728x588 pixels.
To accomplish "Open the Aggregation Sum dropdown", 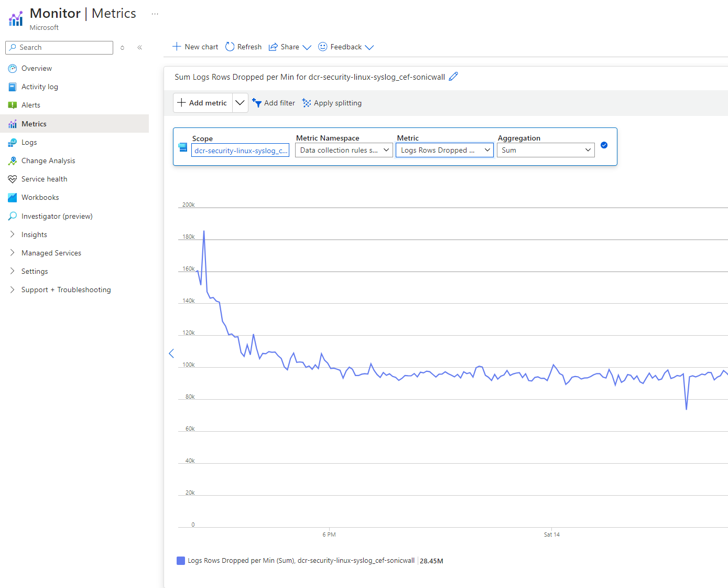I will [545, 150].
